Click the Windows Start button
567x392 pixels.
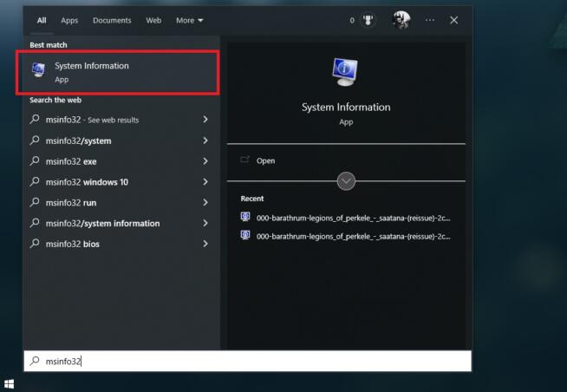click(x=9, y=384)
